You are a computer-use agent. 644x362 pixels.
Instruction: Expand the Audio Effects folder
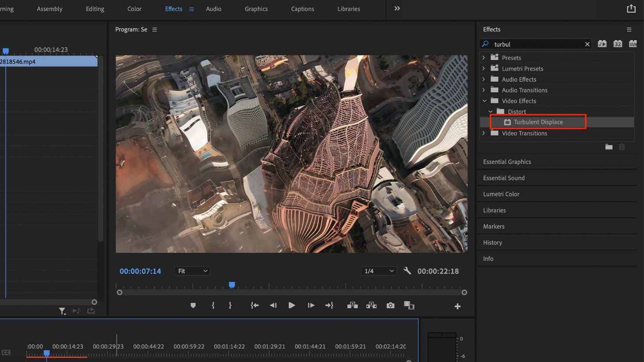[x=484, y=79]
